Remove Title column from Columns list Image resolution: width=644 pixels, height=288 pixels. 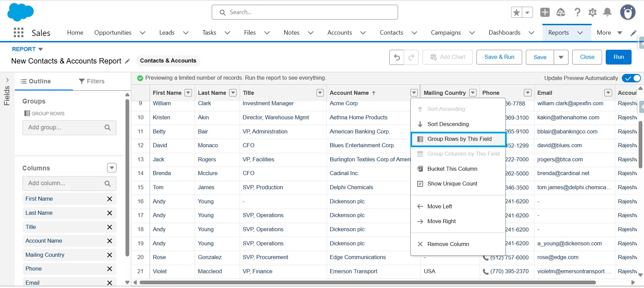click(109, 227)
